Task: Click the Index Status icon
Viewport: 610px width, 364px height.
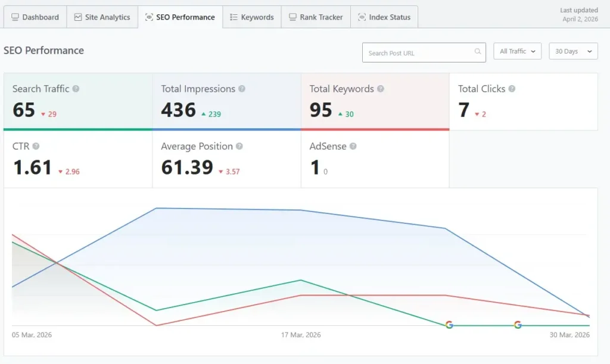Action: tap(361, 17)
